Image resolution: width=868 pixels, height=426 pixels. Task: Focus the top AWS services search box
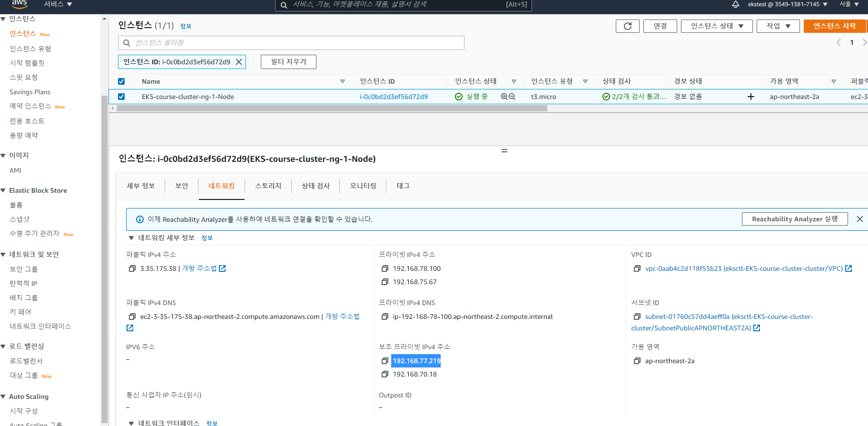click(x=403, y=5)
